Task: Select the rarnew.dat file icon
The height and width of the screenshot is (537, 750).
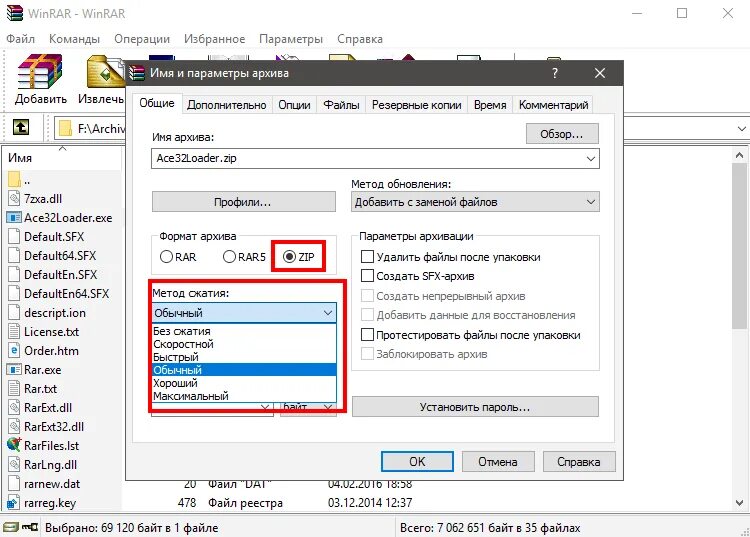Action: [14, 483]
